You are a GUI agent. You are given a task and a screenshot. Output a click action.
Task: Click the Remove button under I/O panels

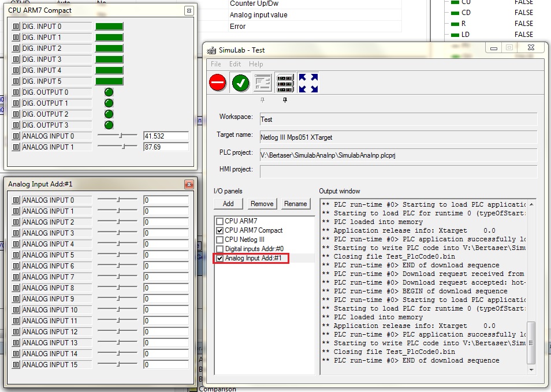[x=262, y=204]
